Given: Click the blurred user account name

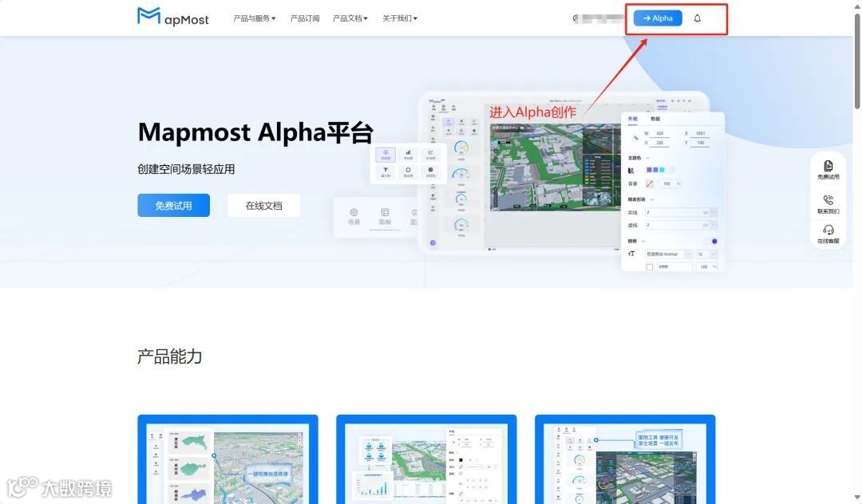Looking at the screenshot, I should (598, 18).
